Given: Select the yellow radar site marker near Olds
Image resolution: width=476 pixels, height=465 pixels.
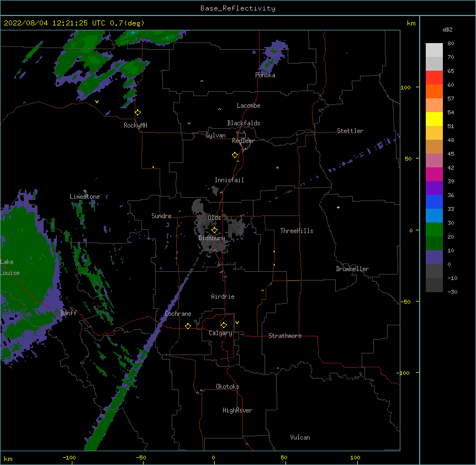Looking at the screenshot, I should tap(214, 230).
